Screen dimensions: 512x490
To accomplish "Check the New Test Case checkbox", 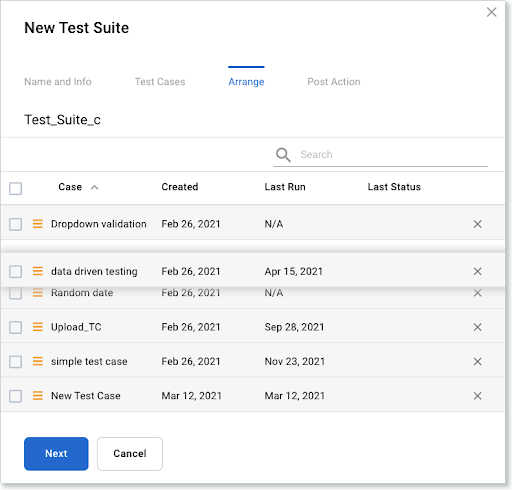I will tap(16, 396).
